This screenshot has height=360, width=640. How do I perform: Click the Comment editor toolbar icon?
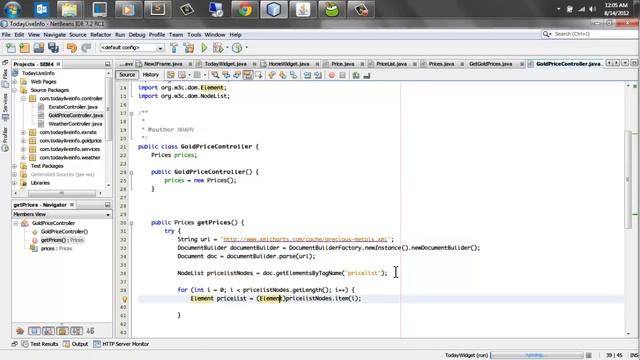point(356,75)
